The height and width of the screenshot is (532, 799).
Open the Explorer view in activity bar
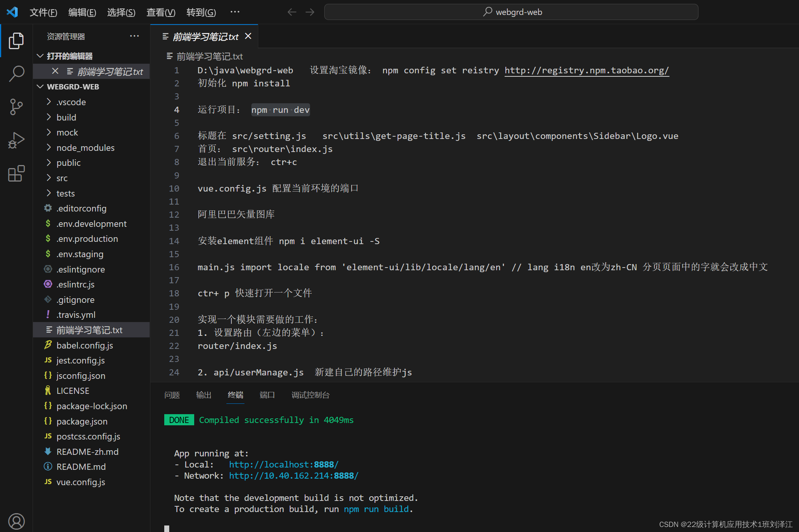click(x=16, y=41)
